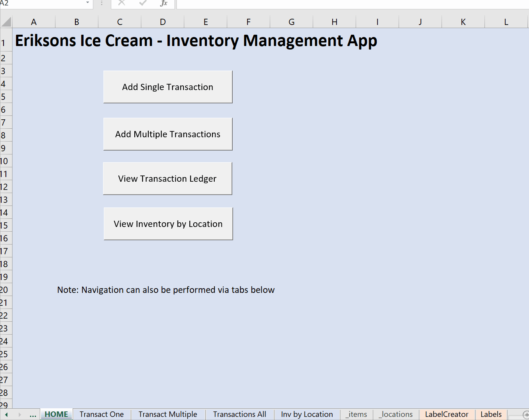Viewport: 529px width, 420px height.
Task: Click the ellipsis between tab arrows
Action: [x=33, y=415]
